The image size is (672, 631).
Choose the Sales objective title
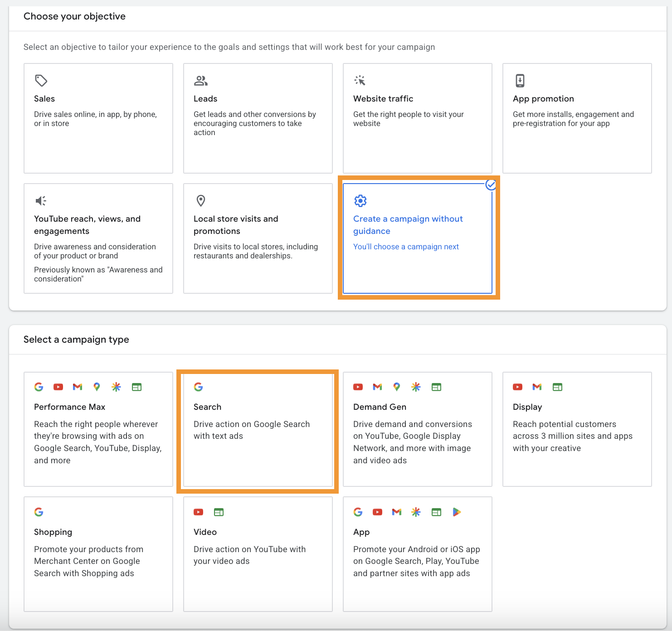tap(44, 99)
